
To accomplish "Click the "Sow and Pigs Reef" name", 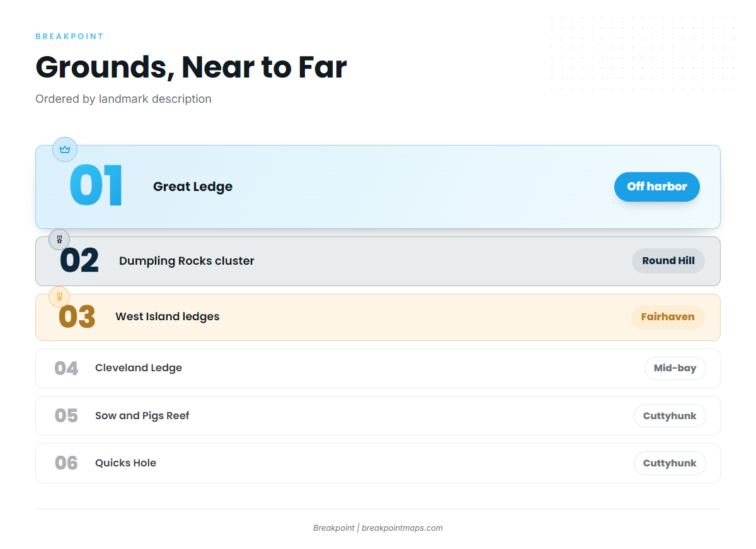I will click(142, 416).
